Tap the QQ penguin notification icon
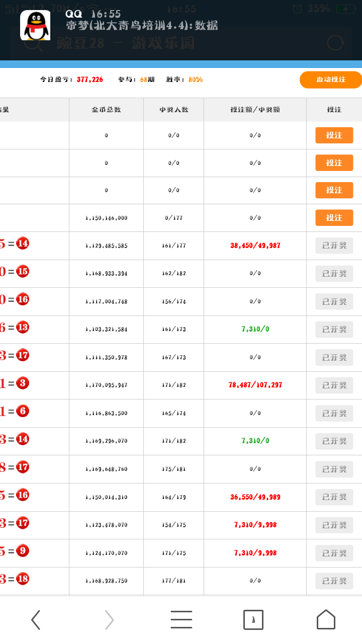 tap(35, 25)
